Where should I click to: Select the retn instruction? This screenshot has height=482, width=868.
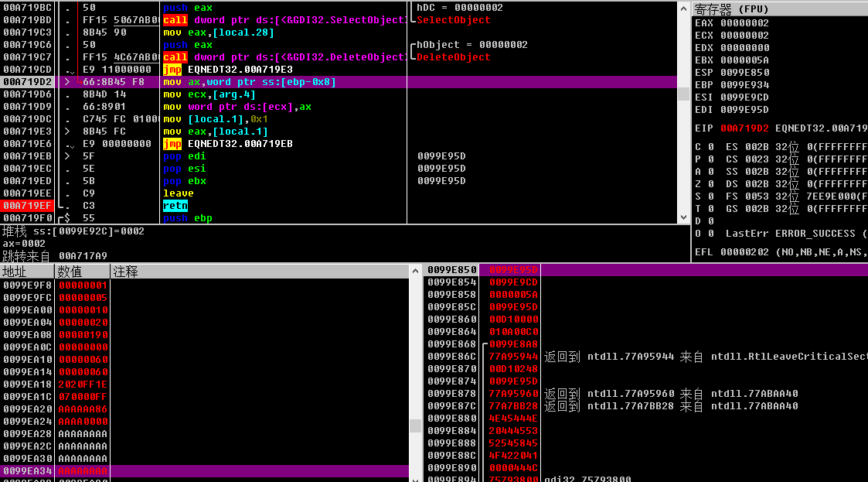[175, 206]
